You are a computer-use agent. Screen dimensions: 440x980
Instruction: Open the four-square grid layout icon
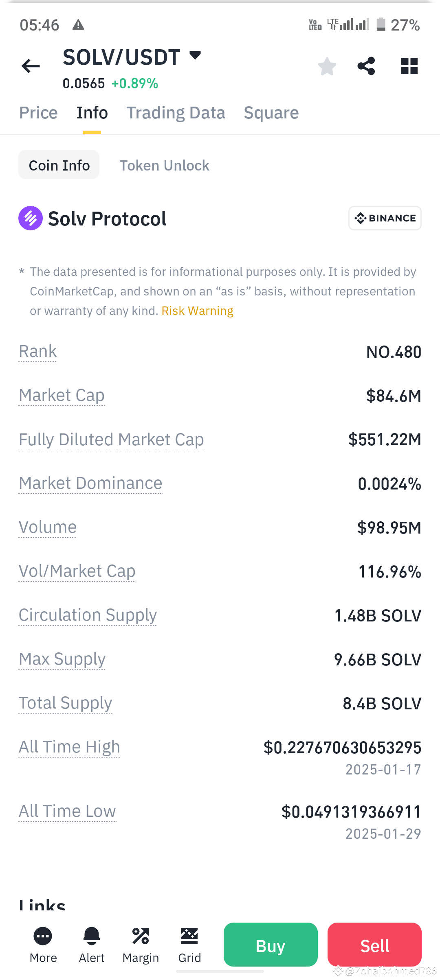409,66
